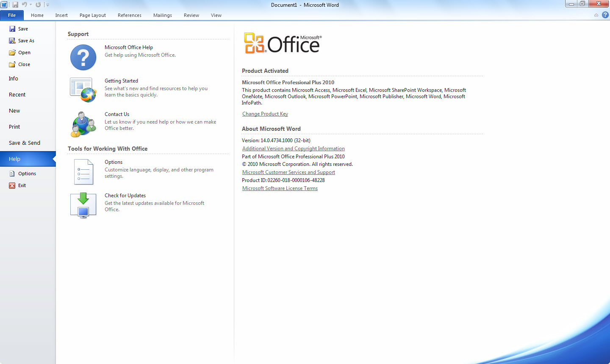Click the Microsoft Office logo image
610x364 pixels.
pyautogui.click(x=282, y=43)
